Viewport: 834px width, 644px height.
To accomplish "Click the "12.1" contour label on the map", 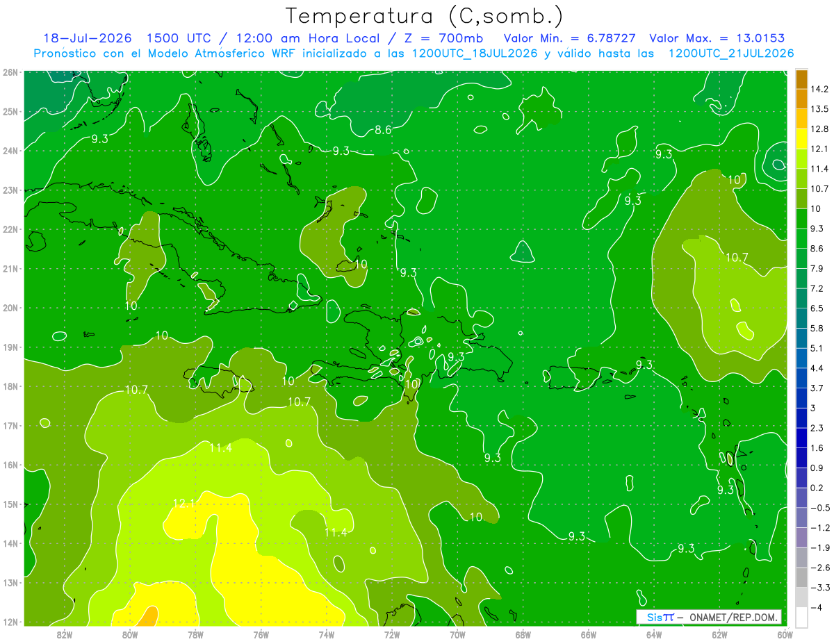I will (x=185, y=503).
